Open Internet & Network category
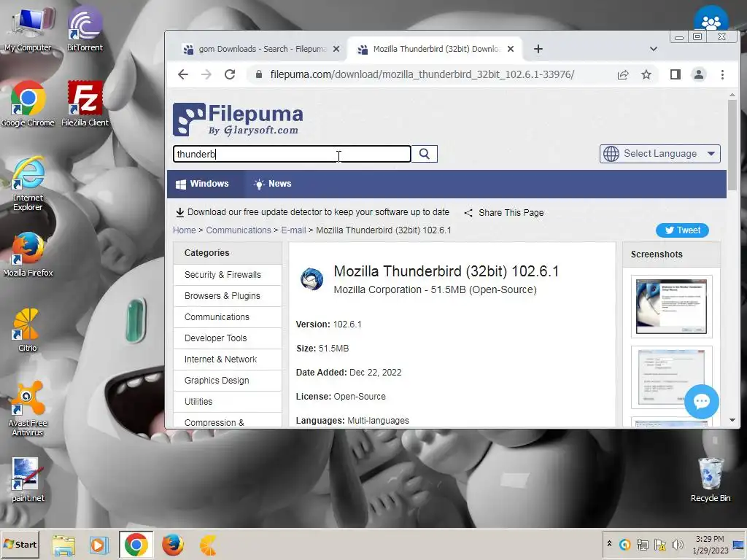Viewport: 747px width, 560px height. pyautogui.click(x=228, y=359)
